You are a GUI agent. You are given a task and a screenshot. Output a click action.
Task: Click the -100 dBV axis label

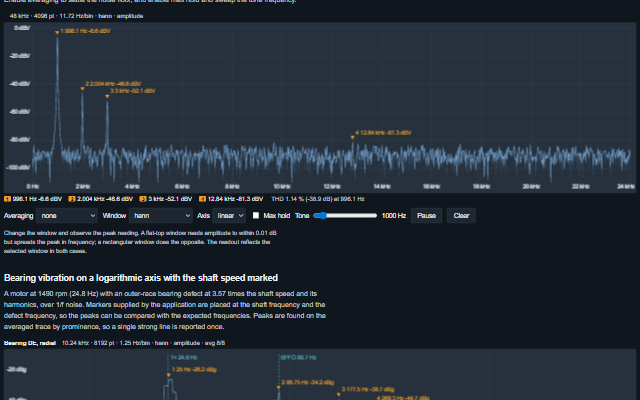(18, 168)
